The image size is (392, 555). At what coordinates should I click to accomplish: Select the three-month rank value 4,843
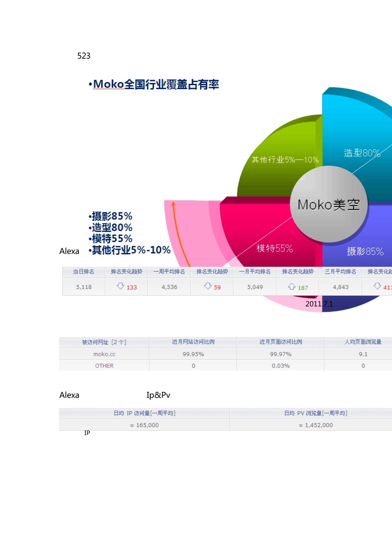coord(341,287)
